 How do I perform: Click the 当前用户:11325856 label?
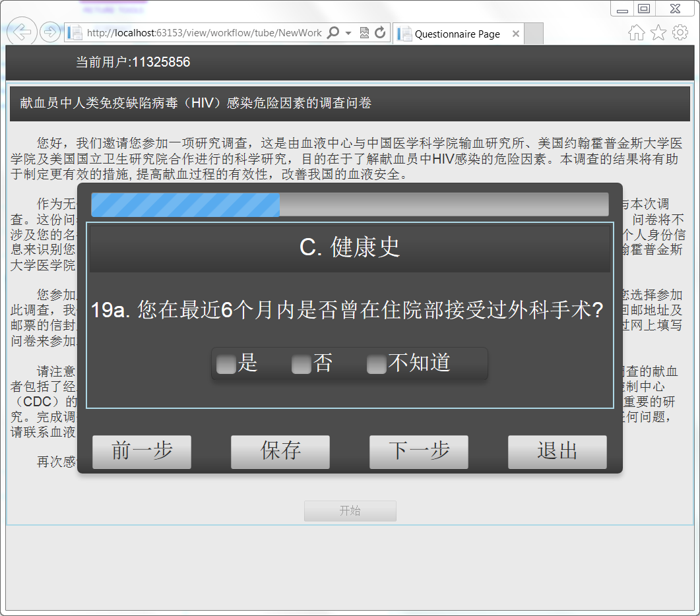pyautogui.click(x=133, y=62)
